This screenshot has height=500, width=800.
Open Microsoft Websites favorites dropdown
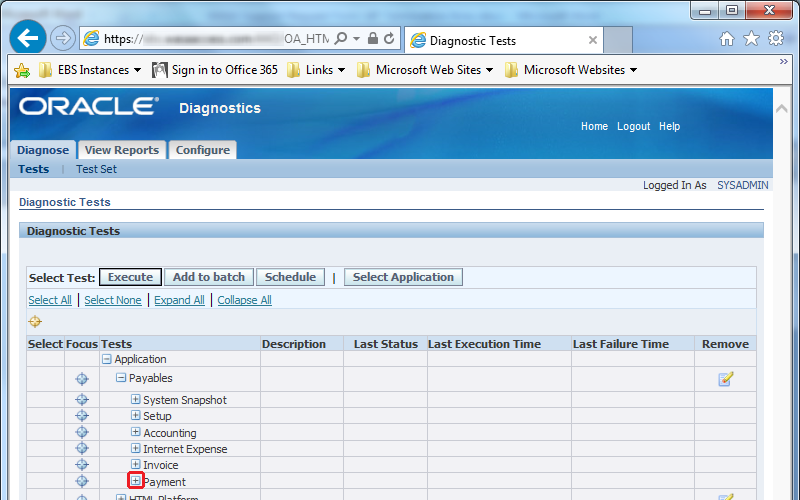[x=571, y=70]
